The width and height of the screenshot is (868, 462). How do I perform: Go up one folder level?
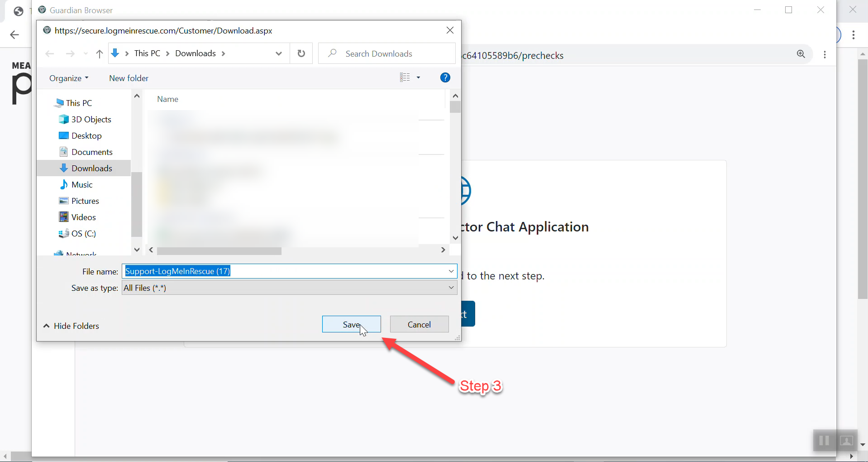point(100,54)
